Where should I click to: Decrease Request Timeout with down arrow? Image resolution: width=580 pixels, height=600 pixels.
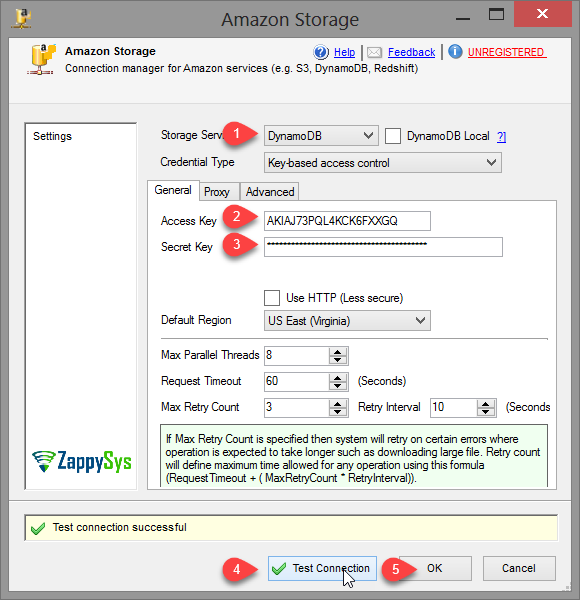(x=338, y=386)
